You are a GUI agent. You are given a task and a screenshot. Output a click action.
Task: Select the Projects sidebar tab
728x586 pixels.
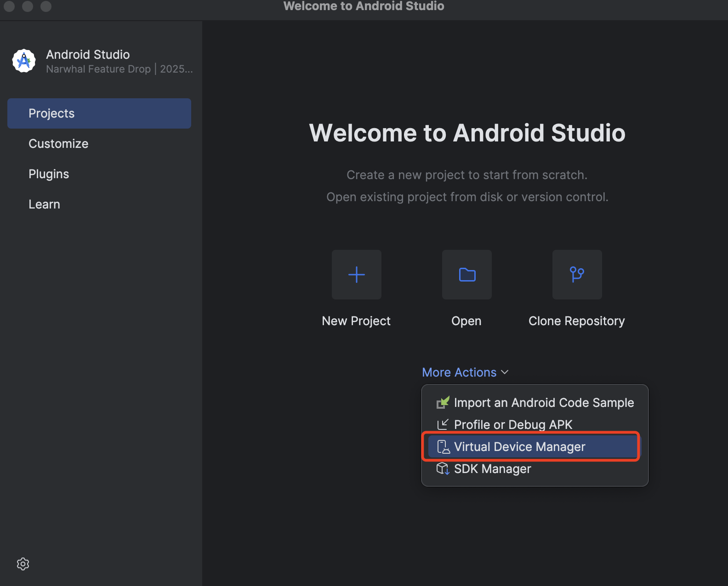tap(99, 113)
